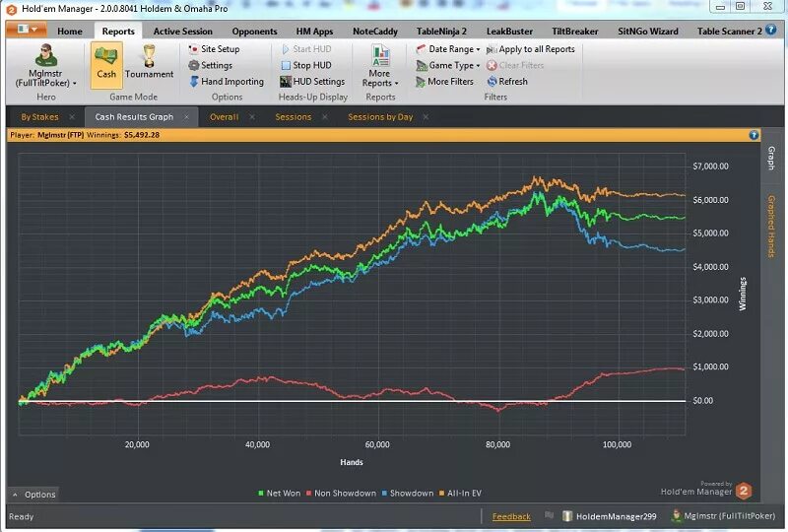The height and width of the screenshot is (532, 788).
Task: Open the Overall report tab
Action: point(225,116)
